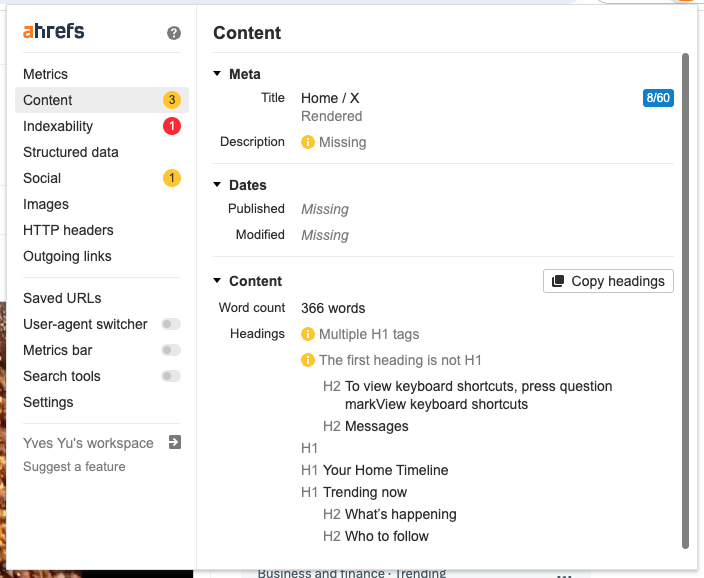
Task: Collapse the Content headings section
Action: click(x=217, y=281)
